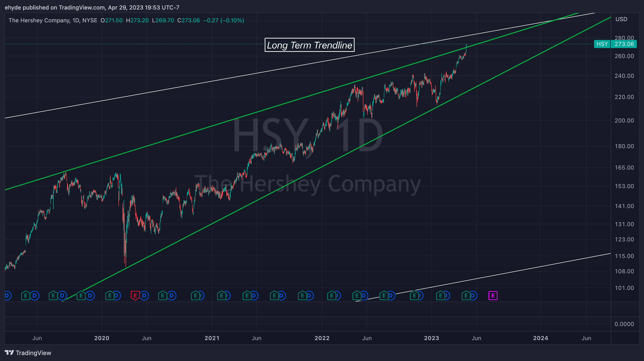The image size is (644, 361).
Task: Click the 273.06 current price label
Action: [x=624, y=44]
